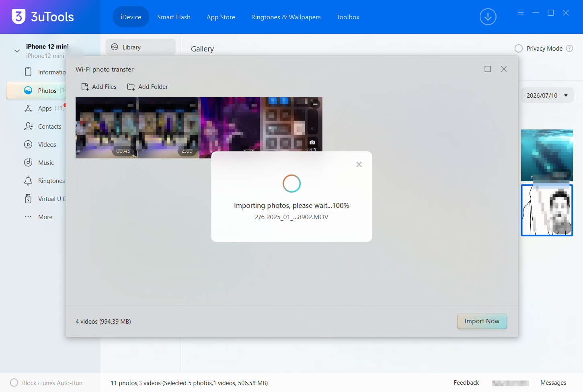Open the 2026/07/10 date dropdown

tap(547, 95)
